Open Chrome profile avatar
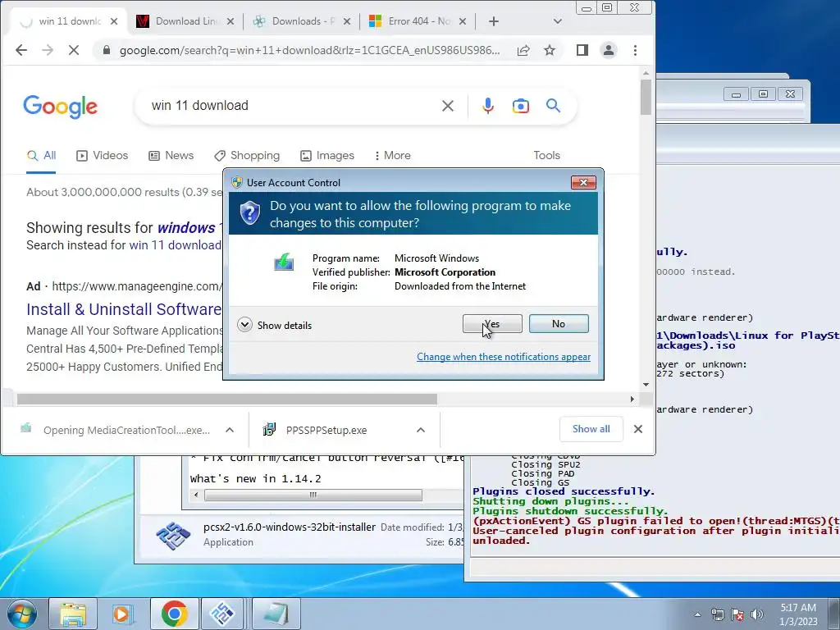Viewport: 840px width, 630px height. 609,50
